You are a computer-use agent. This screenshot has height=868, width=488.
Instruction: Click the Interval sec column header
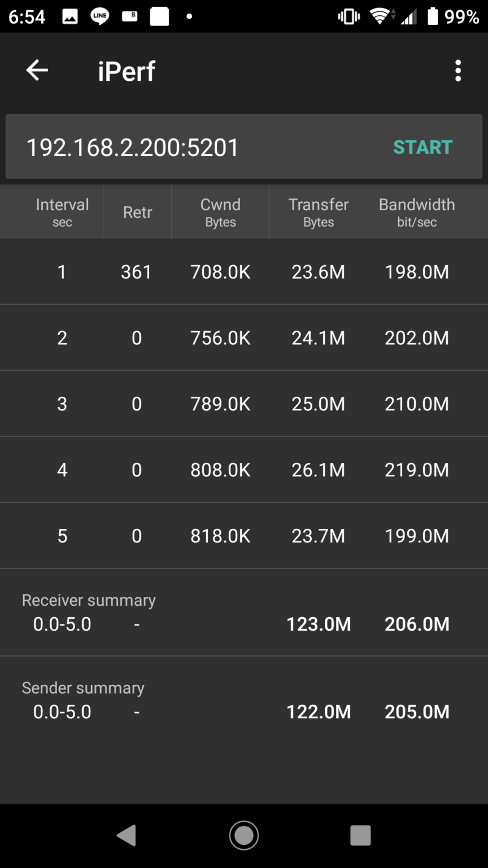[x=62, y=211]
